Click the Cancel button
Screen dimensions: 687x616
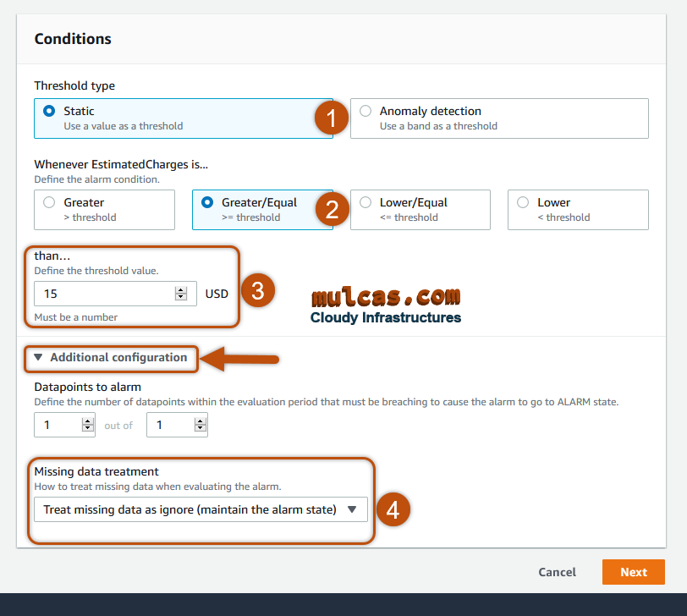click(x=557, y=572)
